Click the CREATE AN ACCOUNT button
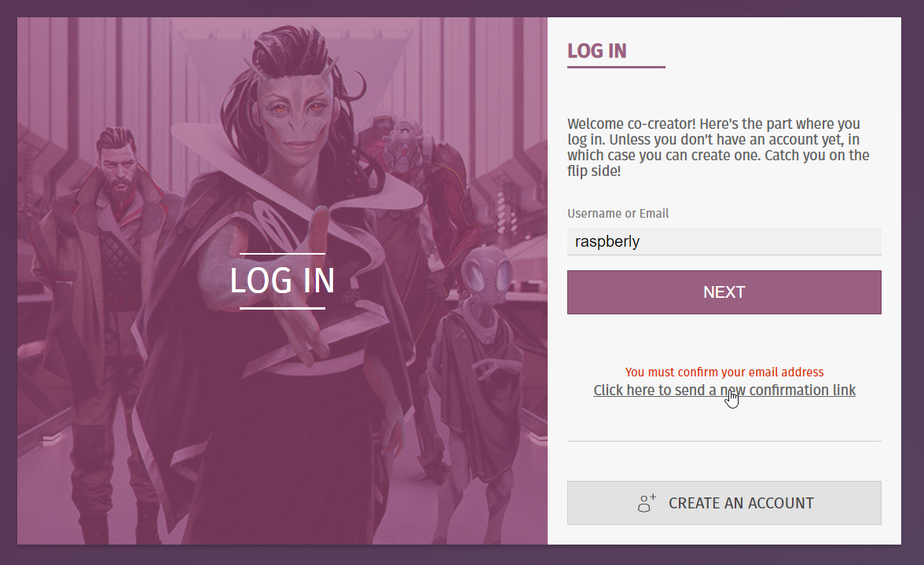Image resolution: width=924 pixels, height=565 pixels. (724, 503)
